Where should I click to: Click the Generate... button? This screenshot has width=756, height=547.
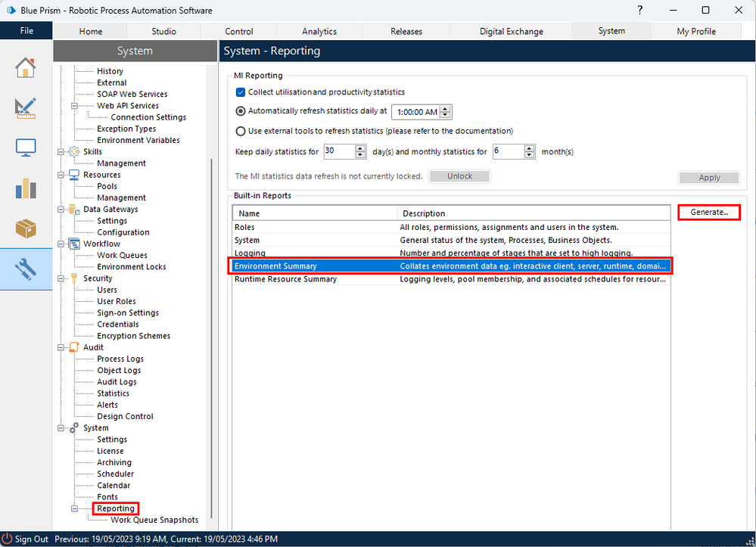709,212
